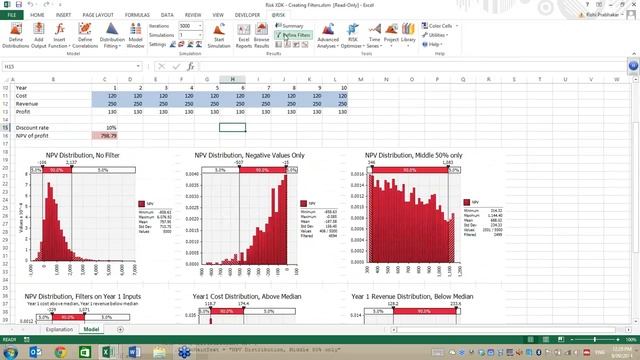Click Define Filters button
The image size is (640, 360).
(x=293, y=35)
